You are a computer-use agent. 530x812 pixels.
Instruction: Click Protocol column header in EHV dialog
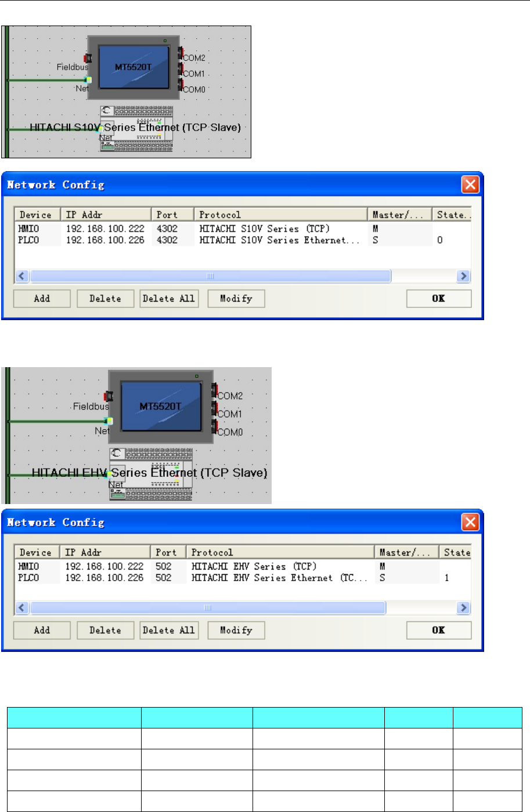[280, 552]
